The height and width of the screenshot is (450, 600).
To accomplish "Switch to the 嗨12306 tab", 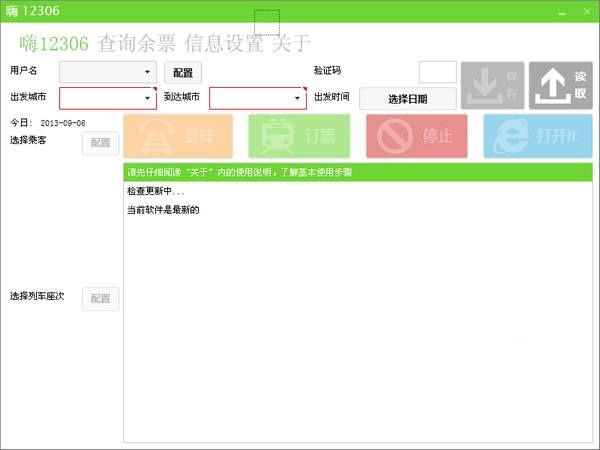I will coord(54,43).
